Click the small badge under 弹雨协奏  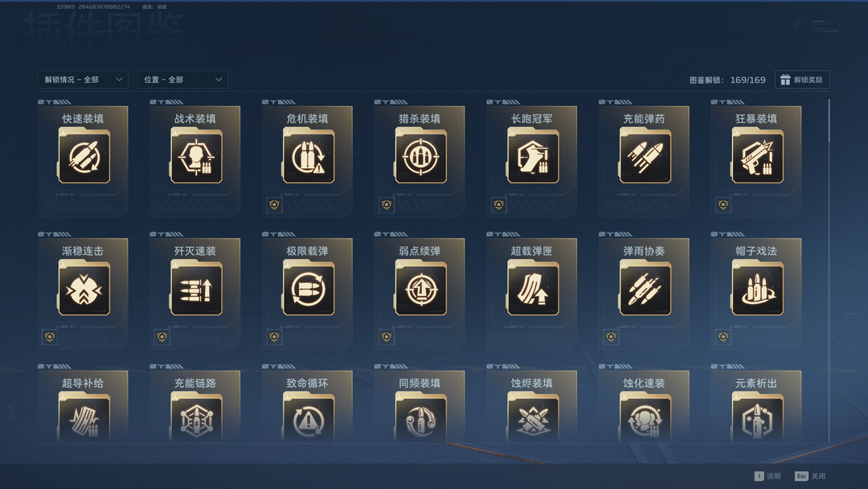coord(611,337)
